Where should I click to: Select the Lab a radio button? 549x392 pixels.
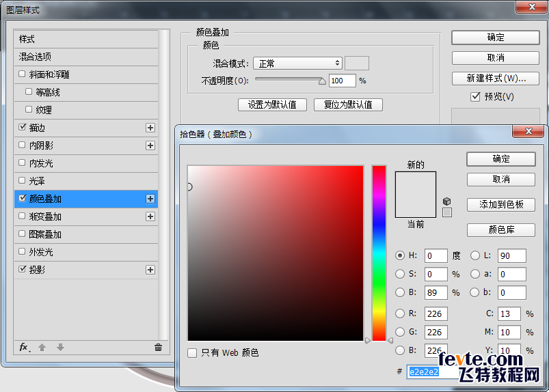[x=474, y=274]
